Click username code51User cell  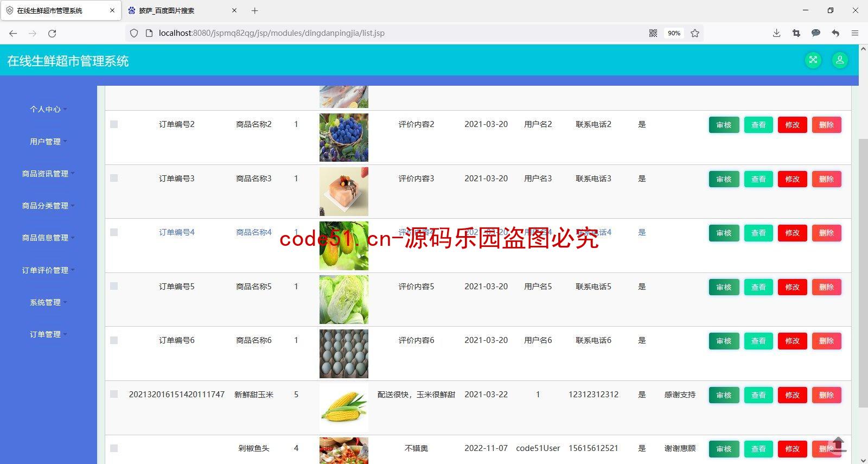(x=538, y=448)
